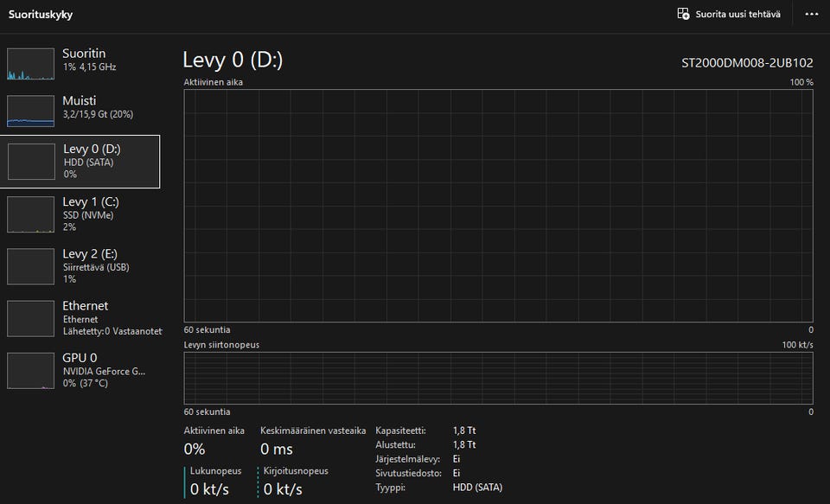Click the Levy 2 (E:) mini graph thumbnail
This screenshot has height=504, width=830.
coord(31,266)
